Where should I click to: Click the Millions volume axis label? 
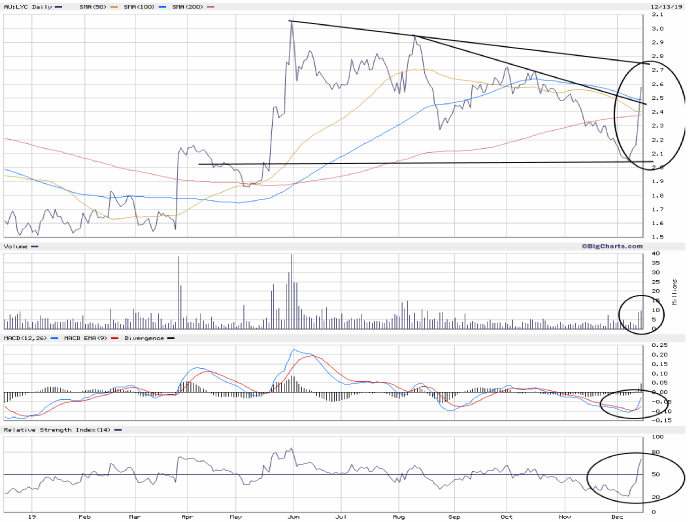coord(677,292)
